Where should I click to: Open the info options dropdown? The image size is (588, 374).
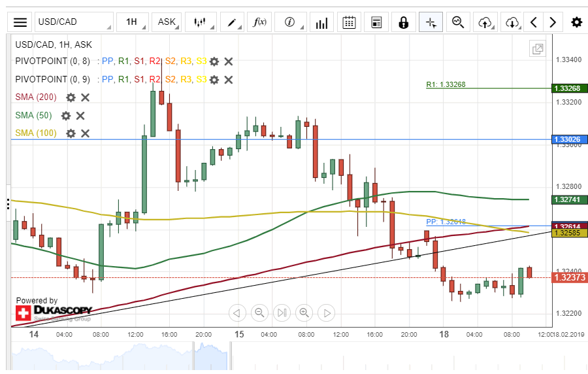[291, 22]
